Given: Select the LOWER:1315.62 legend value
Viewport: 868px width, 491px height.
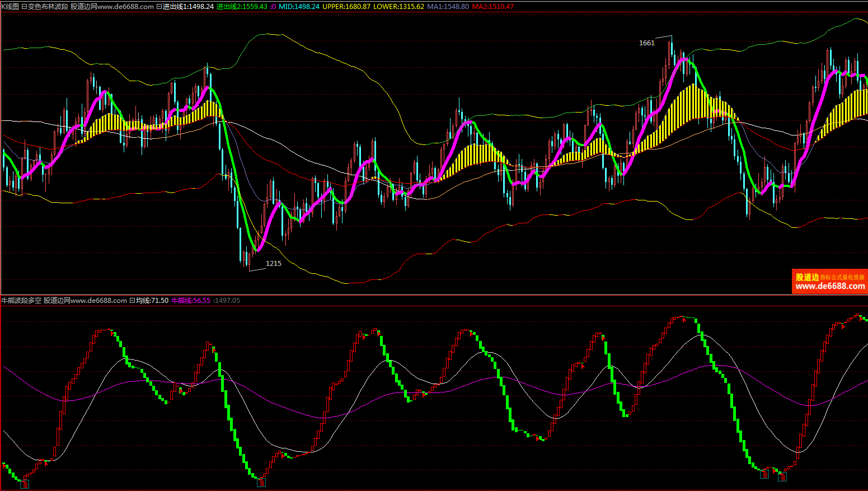Looking at the screenshot, I should [x=398, y=7].
